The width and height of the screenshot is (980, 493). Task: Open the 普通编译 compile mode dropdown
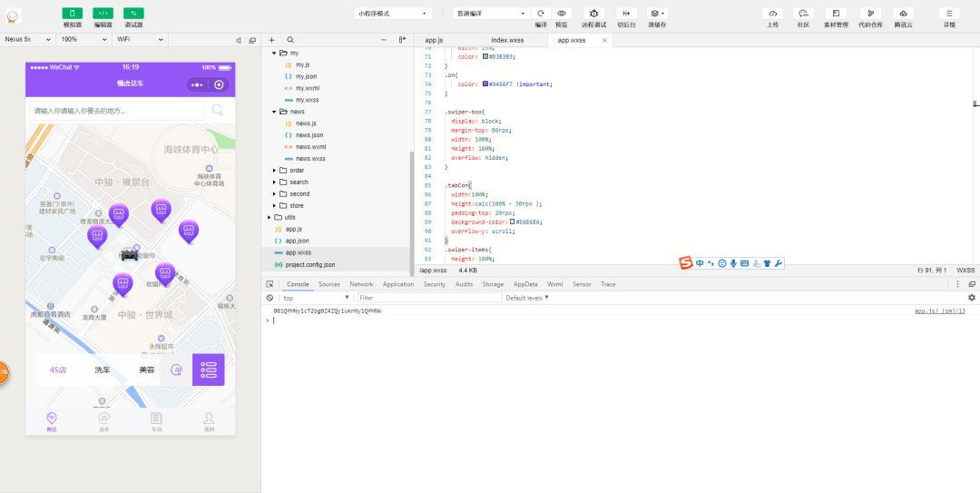(x=491, y=13)
